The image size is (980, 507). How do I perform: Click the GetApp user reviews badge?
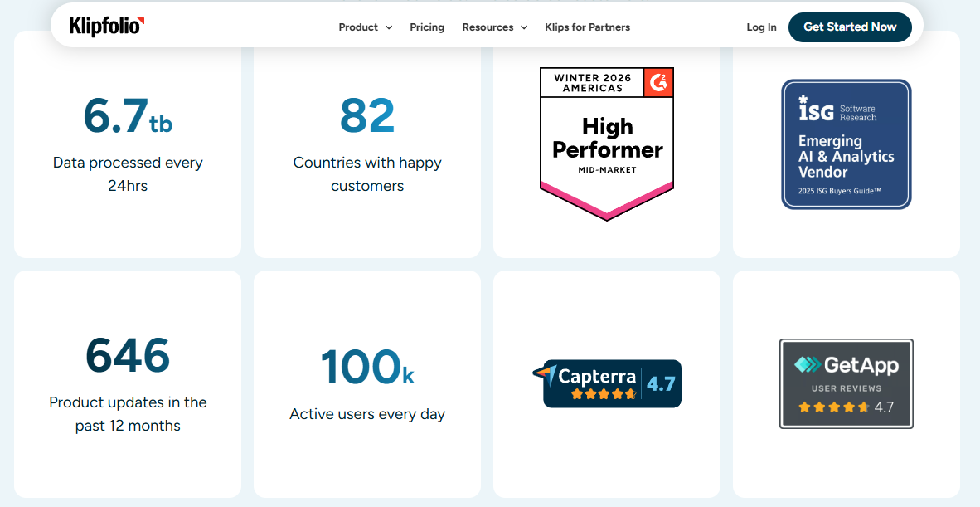pyautogui.click(x=847, y=384)
